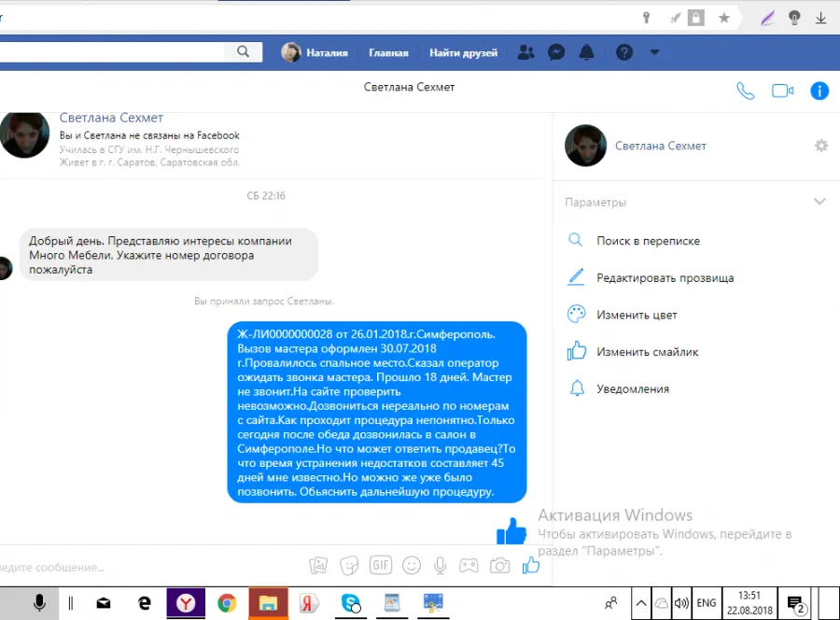Open the sticker picker
This screenshot has height=620, width=840.
coord(349,565)
